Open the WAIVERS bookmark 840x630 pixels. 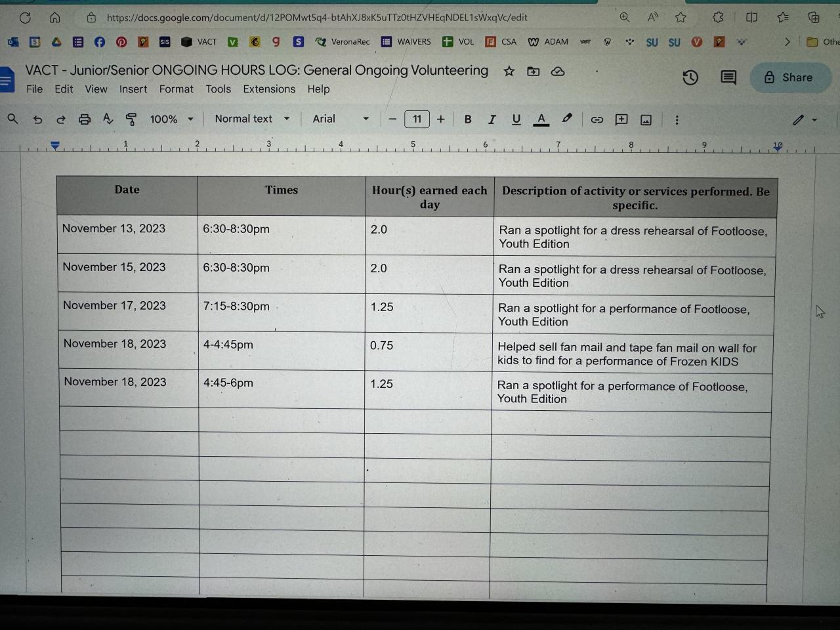point(406,42)
